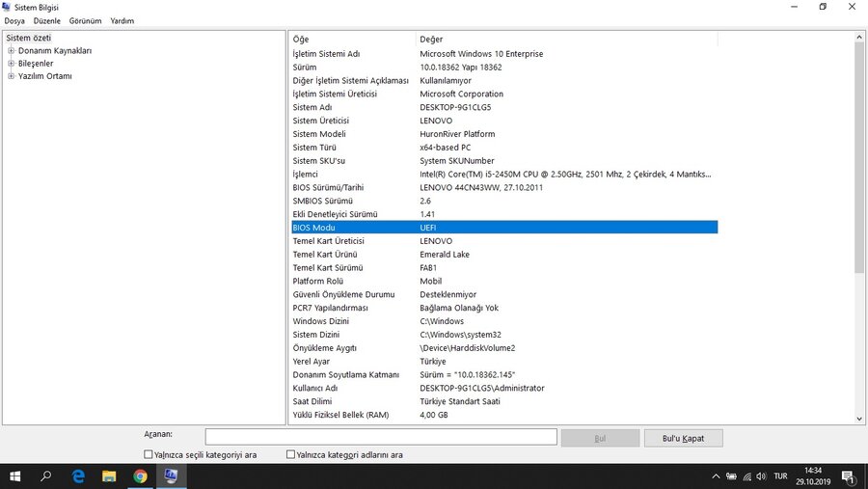Launch Microsoft Edge from taskbar

pos(78,476)
